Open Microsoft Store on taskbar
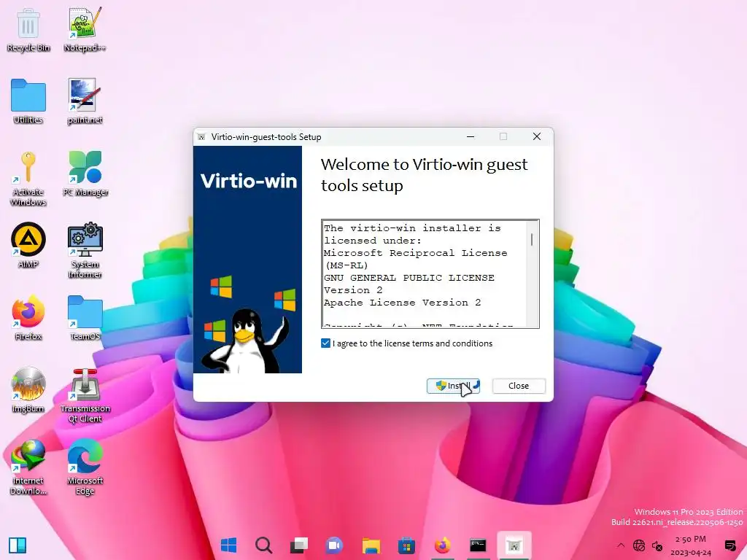The width and height of the screenshot is (747, 560). 406,545
